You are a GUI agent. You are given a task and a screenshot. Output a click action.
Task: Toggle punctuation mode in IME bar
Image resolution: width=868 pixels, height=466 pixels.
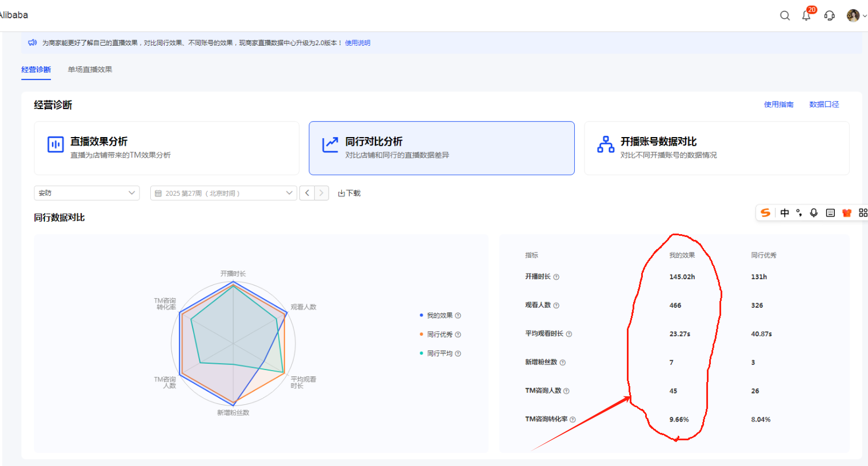click(799, 212)
